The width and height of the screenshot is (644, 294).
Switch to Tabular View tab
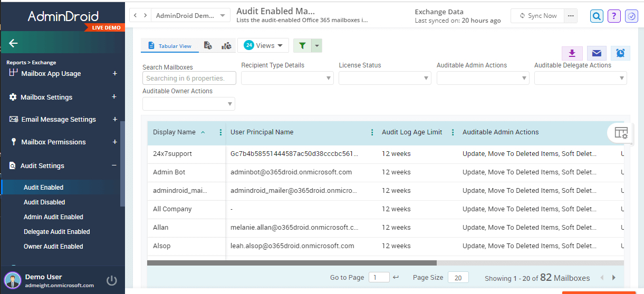click(x=170, y=46)
